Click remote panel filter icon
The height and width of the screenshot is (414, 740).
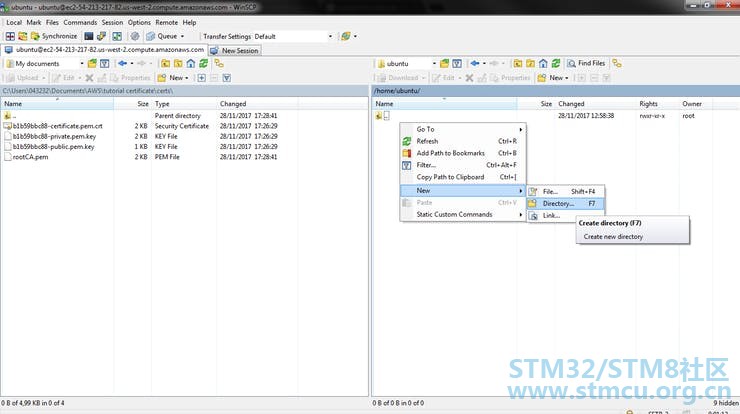(457, 64)
